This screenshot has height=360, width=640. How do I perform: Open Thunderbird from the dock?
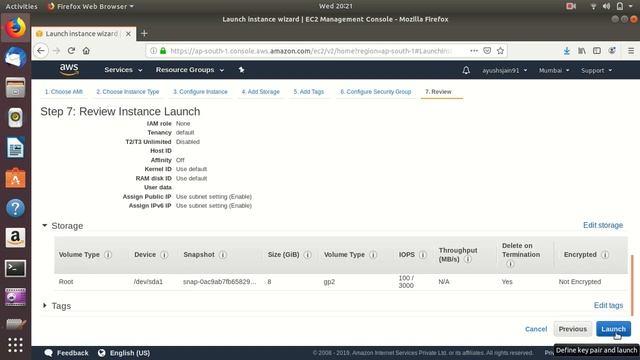click(15, 57)
